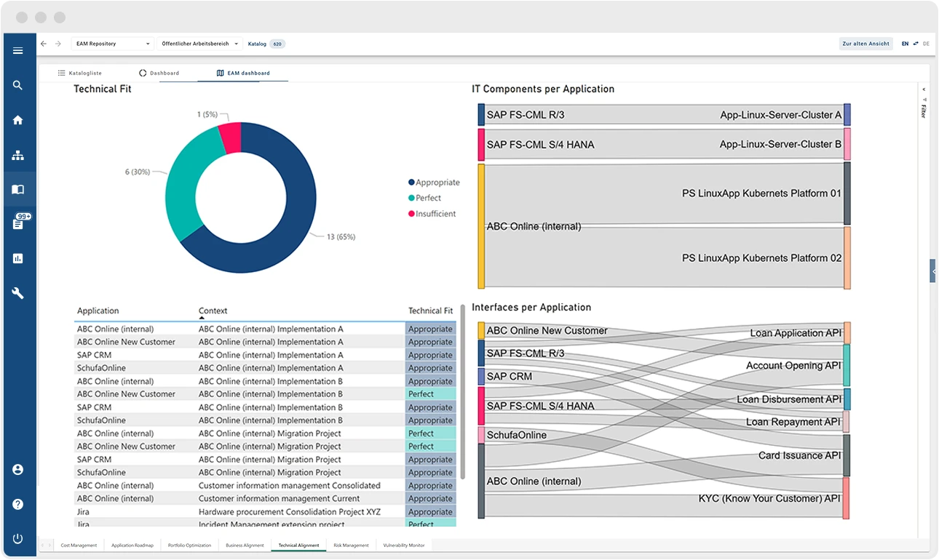Sort by the Technical Fit column header

point(430,311)
